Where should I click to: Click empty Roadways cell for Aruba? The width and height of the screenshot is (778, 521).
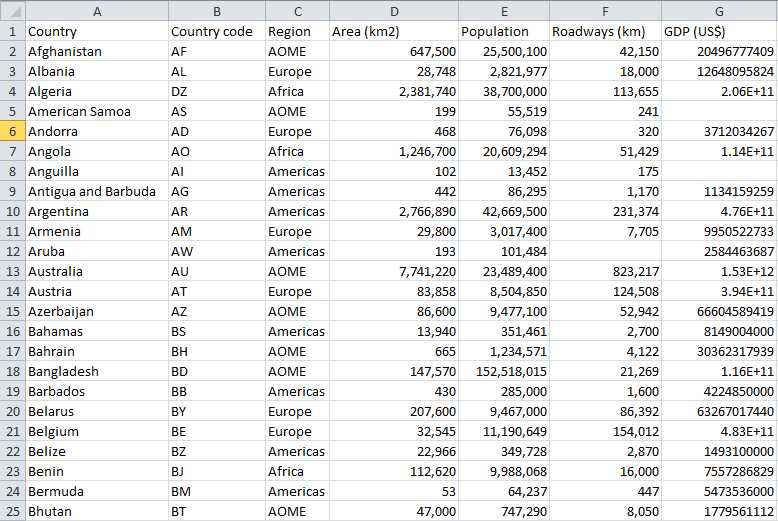[605, 251]
